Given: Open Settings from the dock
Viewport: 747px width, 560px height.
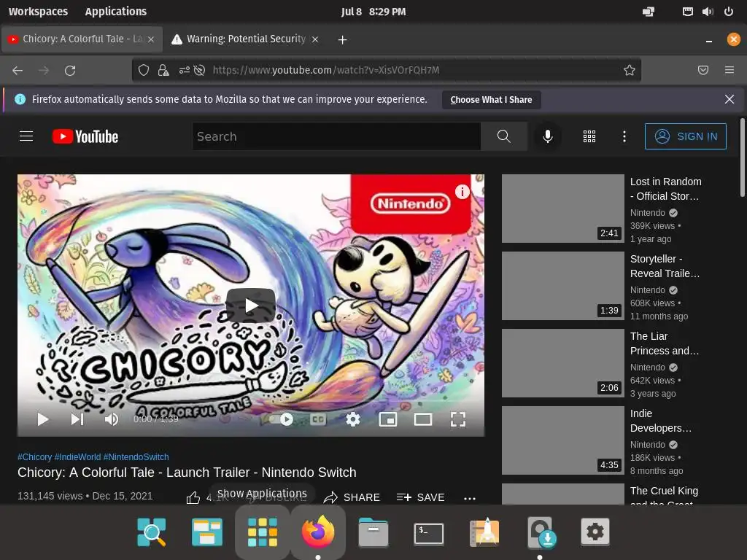Looking at the screenshot, I should click(x=595, y=532).
